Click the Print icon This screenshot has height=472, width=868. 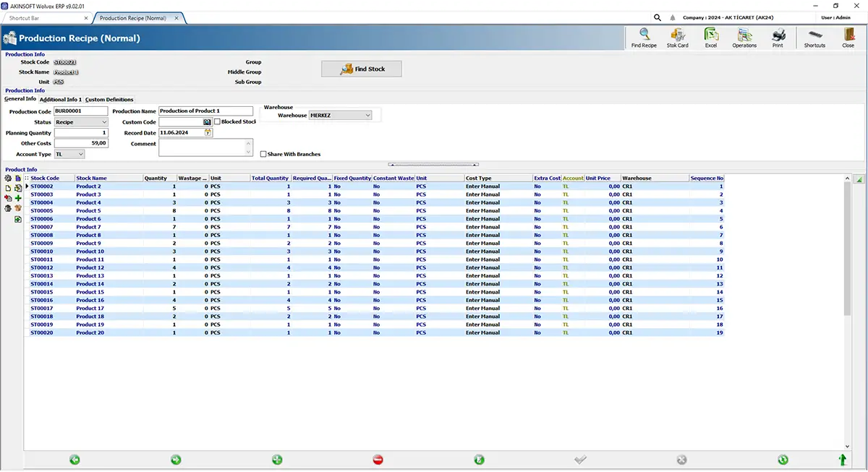click(x=778, y=38)
